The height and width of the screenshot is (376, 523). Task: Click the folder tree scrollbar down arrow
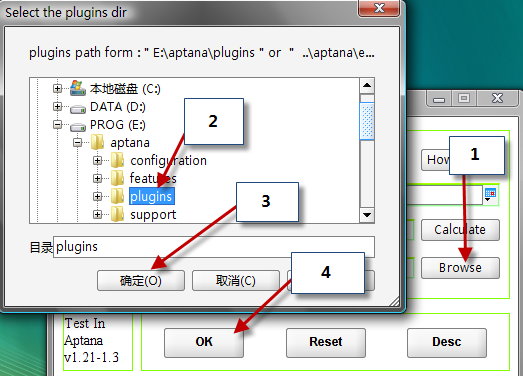367,215
